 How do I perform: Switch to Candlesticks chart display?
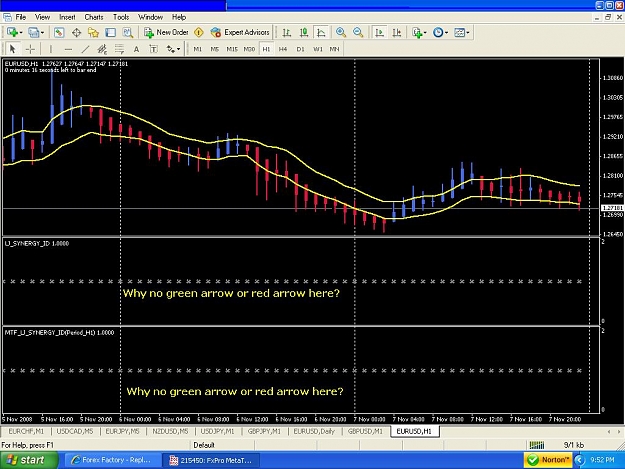point(304,33)
